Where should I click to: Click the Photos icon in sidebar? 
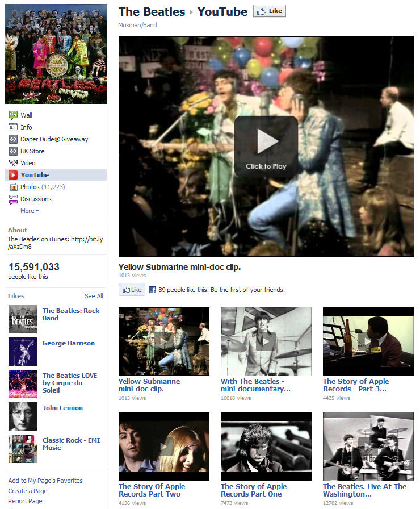pyautogui.click(x=13, y=187)
